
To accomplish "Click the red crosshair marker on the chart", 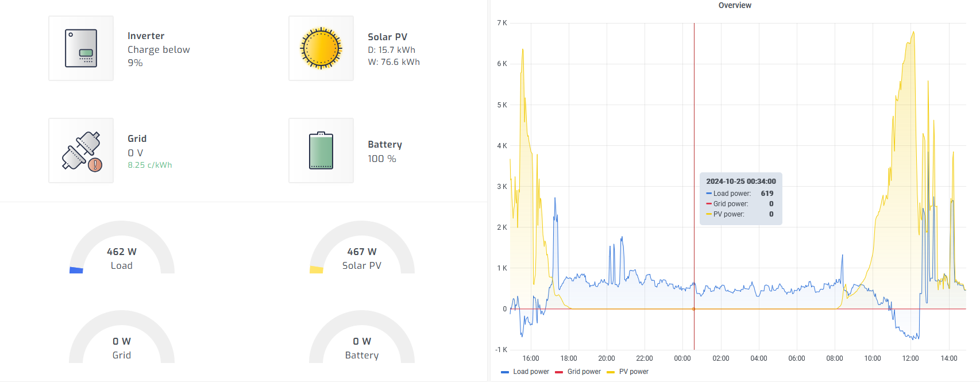I will [x=694, y=309].
